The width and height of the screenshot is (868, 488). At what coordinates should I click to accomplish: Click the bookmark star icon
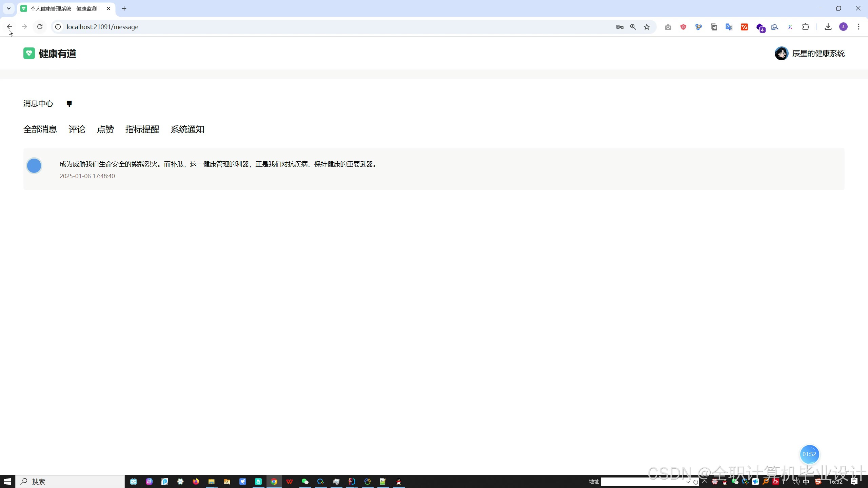coord(647,27)
